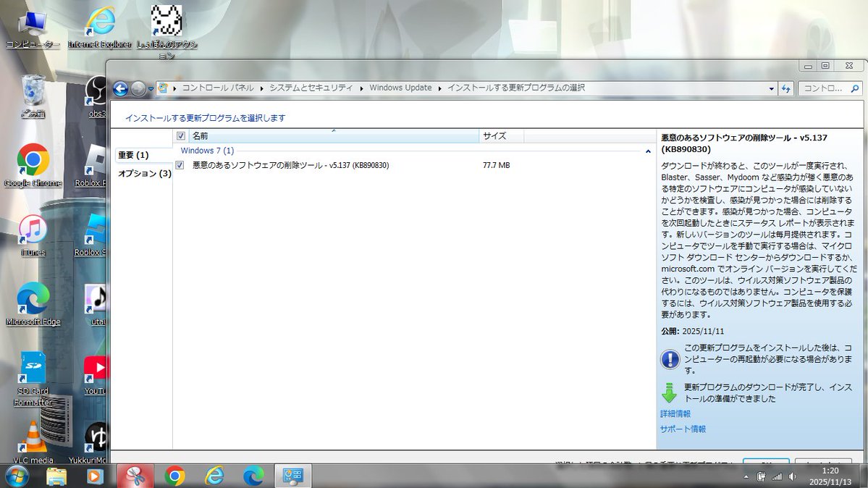Click the back navigation arrow
Image resolution: width=868 pixels, height=488 pixels.
click(x=121, y=88)
